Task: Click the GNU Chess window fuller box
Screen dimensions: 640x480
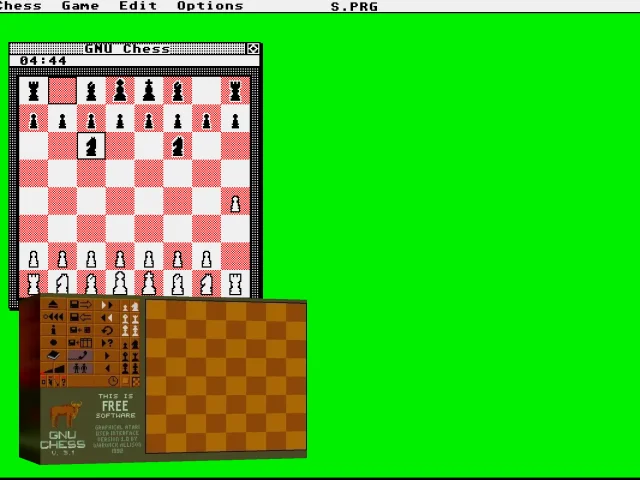Action: pyautogui.click(x=253, y=49)
